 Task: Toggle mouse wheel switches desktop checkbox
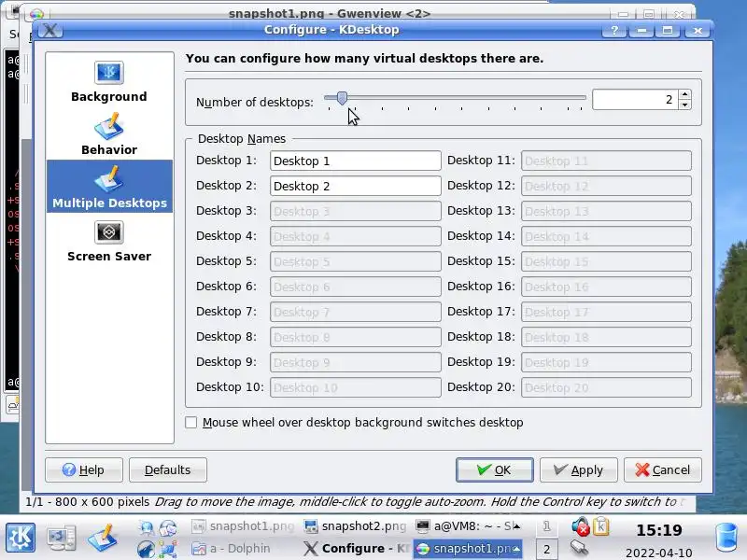(x=191, y=423)
